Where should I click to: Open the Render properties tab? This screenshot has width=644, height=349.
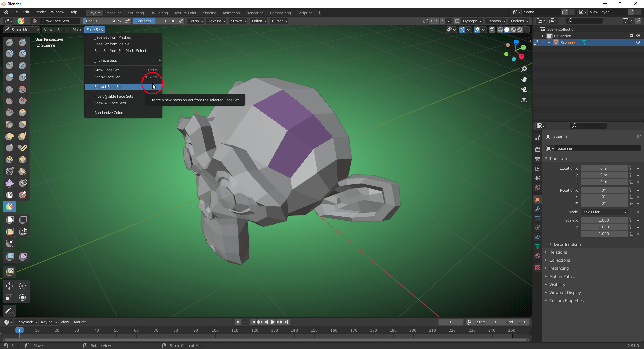(x=538, y=149)
